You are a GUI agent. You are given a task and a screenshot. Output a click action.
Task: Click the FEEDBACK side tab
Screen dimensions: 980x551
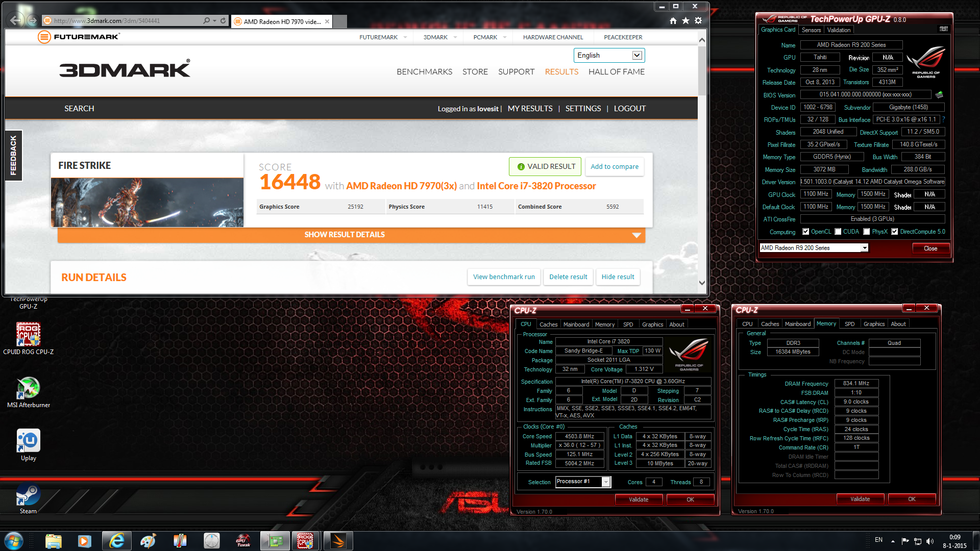(x=13, y=156)
